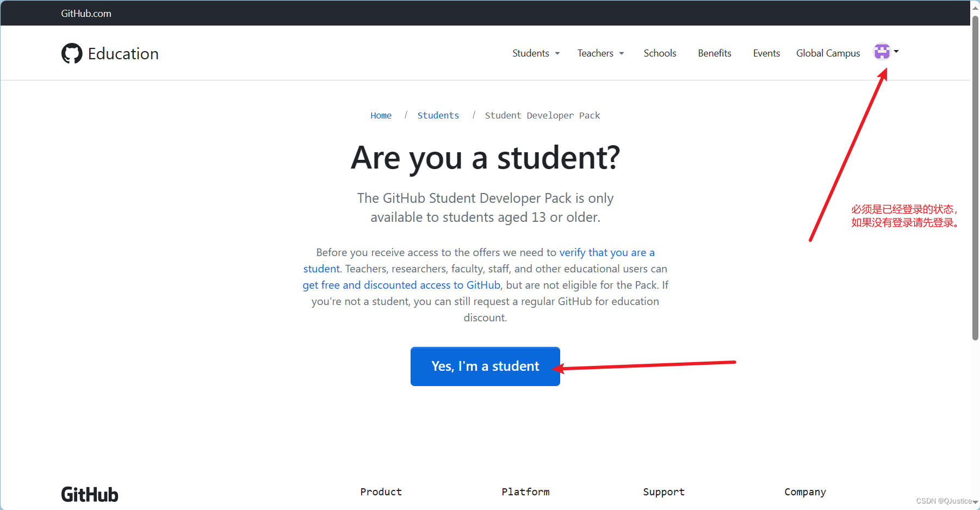Select the Education header link
980x510 pixels.
[123, 53]
